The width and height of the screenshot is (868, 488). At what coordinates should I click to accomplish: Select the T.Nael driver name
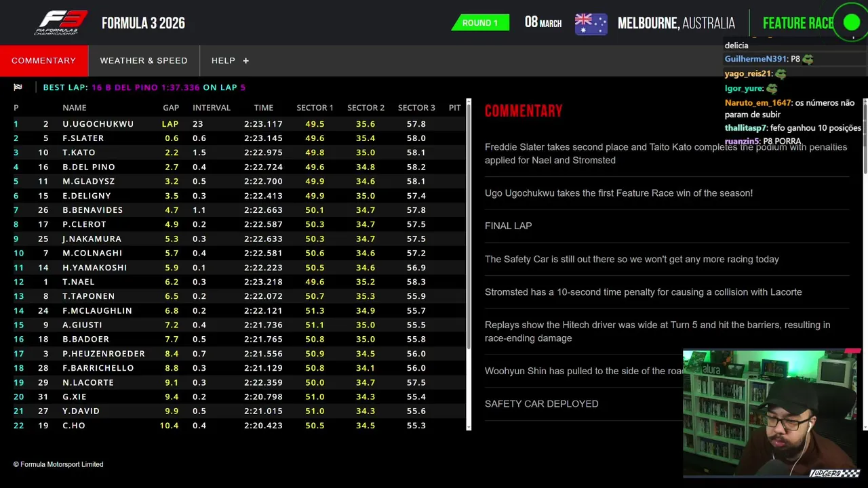pos(79,282)
